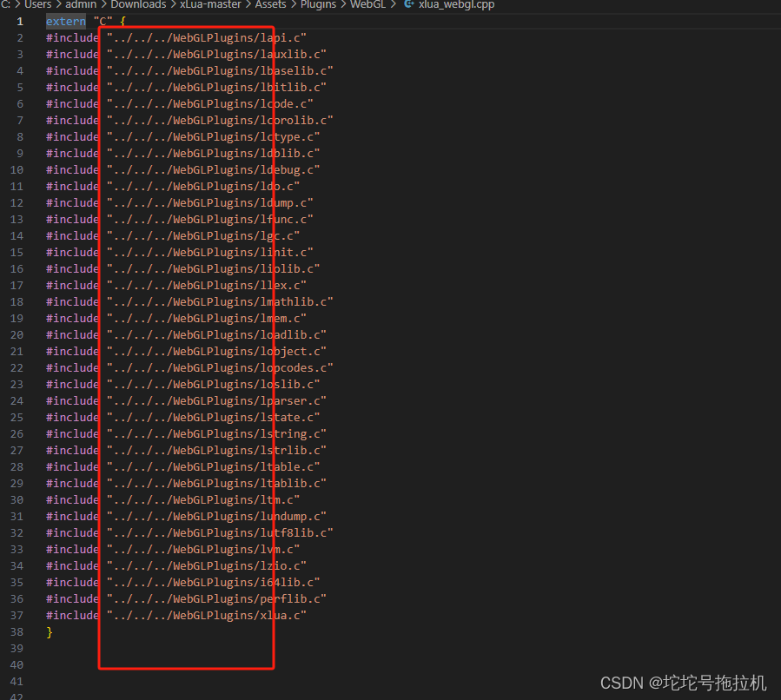Screen dimensions: 781x700
Task: Click the lcorolib.c include path
Action: (x=220, y=120)
